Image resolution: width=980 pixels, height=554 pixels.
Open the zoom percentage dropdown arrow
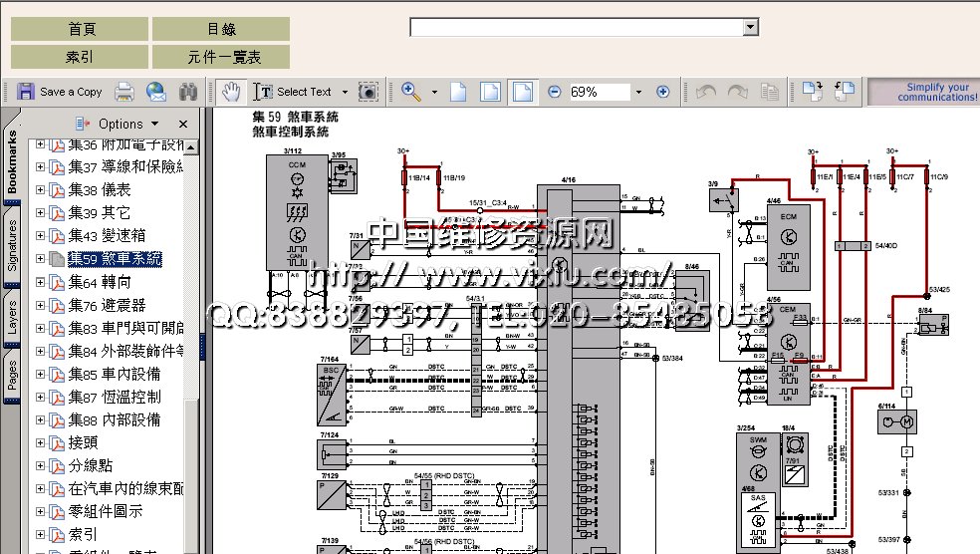point(638,92)
